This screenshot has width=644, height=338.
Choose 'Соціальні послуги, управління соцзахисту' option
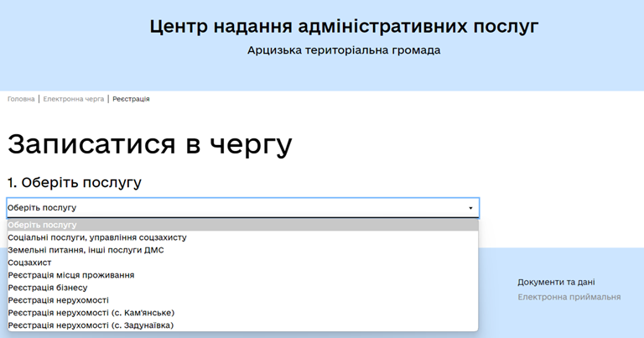pyautogui.click(x=242, y=237)
